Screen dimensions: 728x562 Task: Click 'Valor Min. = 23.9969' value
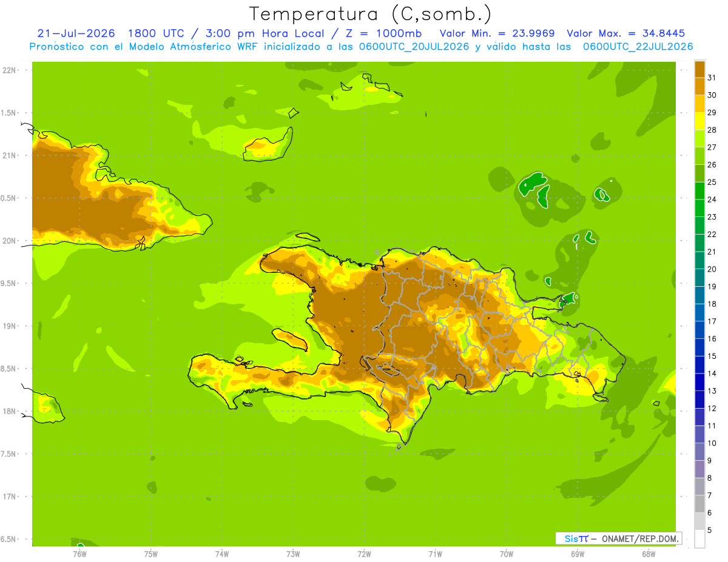[x=496, y=33]
